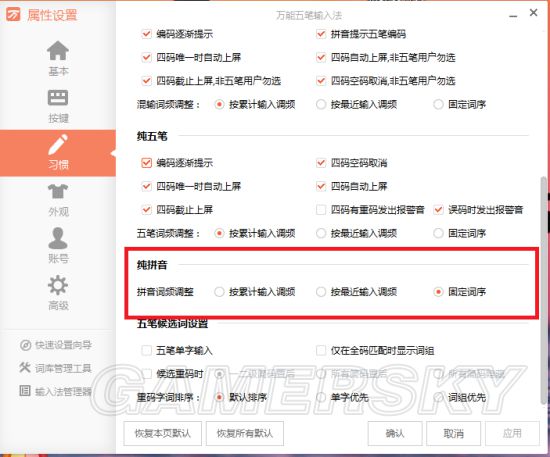Select 五笔词频调整 按最近输入调频 radio
550x457 pixels.
click(x=321, y=233)
